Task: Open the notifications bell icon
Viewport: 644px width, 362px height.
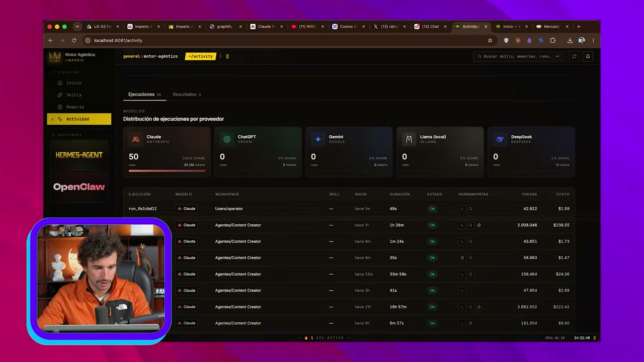Action: click(587, 56)
